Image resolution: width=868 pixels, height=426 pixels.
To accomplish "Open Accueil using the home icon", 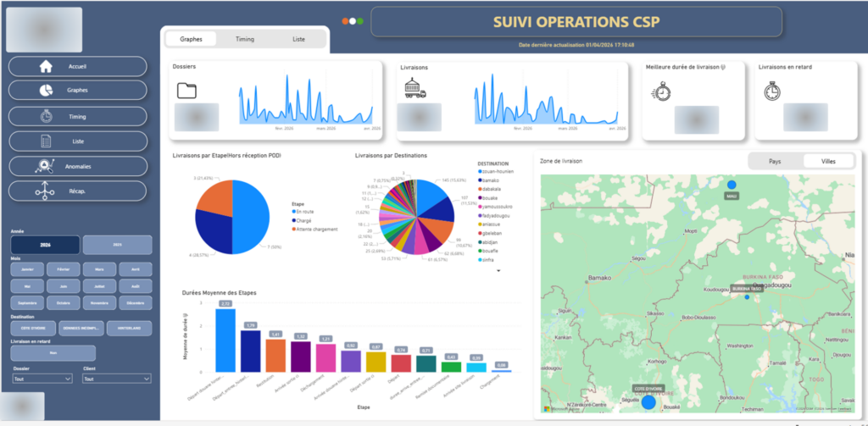I will 46,66.
